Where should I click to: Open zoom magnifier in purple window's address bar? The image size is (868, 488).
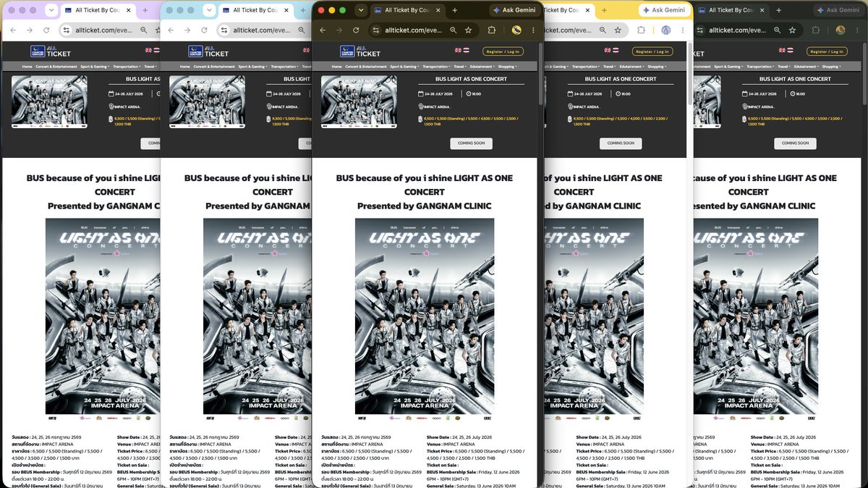pyautogui.click(x=144, y=30)
